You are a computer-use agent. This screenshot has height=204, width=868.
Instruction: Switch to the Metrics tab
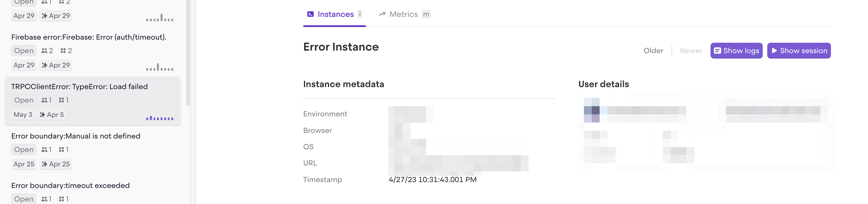tap(404, 14)
